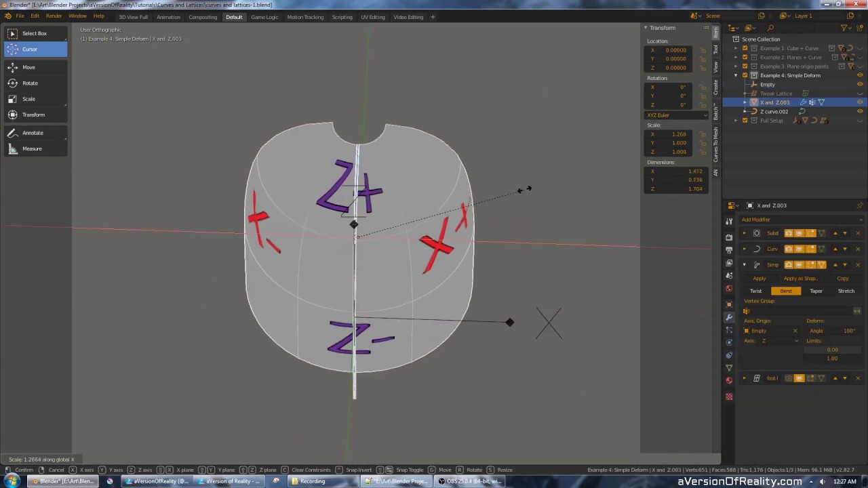Open the XYZ Euler rotation mode dropdown

677,115
